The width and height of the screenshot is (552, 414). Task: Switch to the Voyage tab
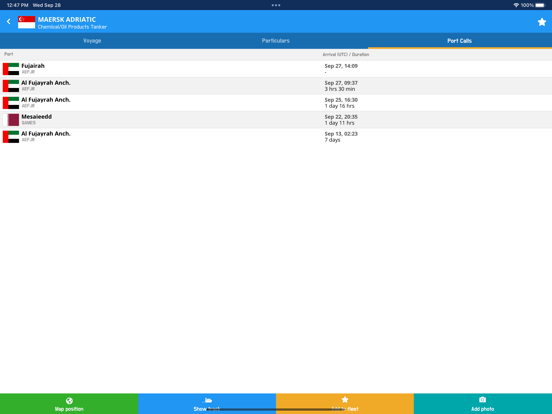(92, 41)
